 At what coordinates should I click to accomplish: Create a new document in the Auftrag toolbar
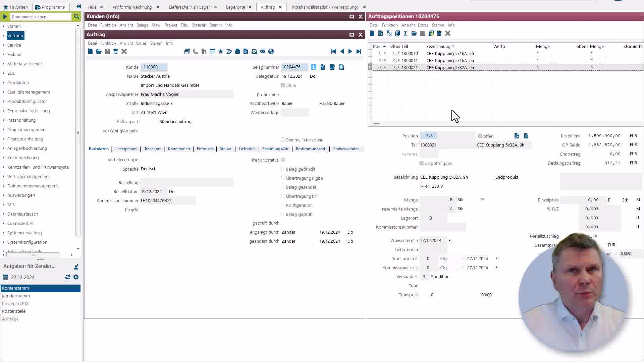90,51
